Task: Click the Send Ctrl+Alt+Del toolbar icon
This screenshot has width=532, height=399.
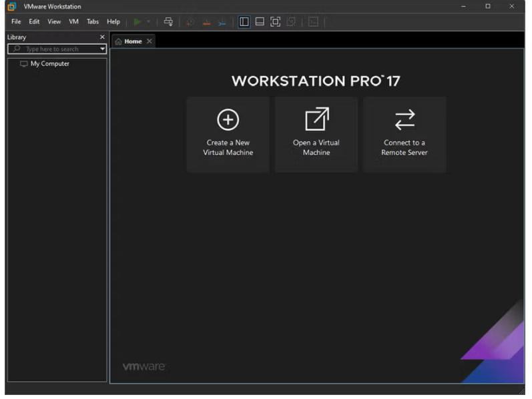Action: pyautogui.click(x=168, y=22)
